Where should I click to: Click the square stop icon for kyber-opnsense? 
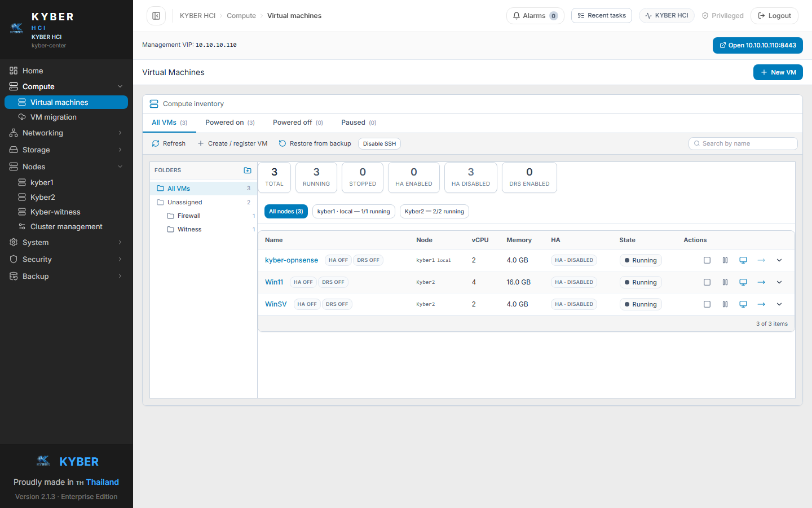tap(707, 260)
